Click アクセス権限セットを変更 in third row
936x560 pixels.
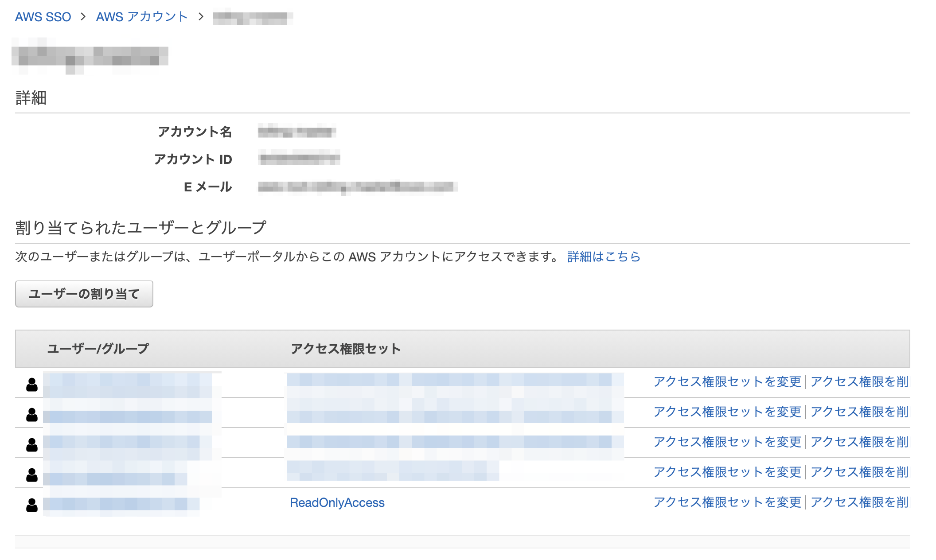click(727, 442)
